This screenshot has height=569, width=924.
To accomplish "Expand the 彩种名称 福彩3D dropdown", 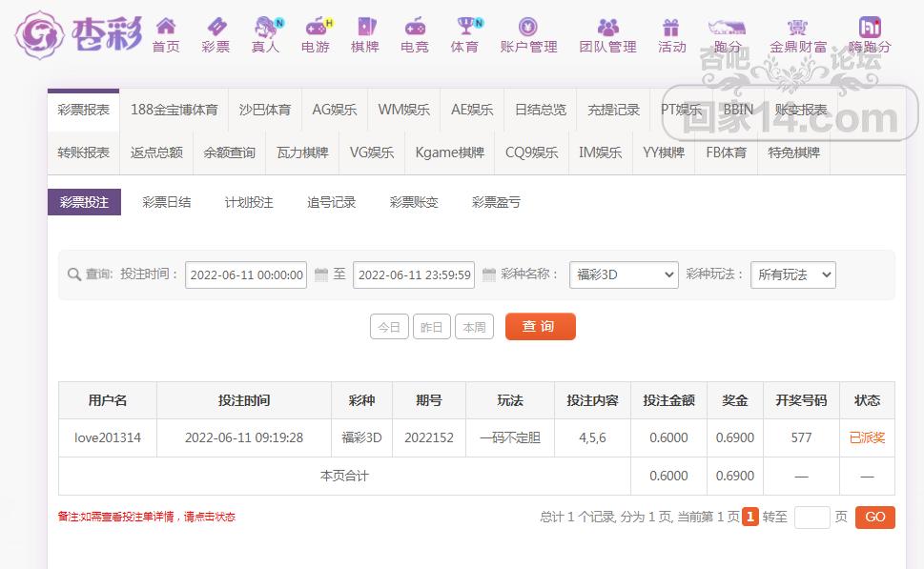I will pyautogui.click(x=624, y=274).
